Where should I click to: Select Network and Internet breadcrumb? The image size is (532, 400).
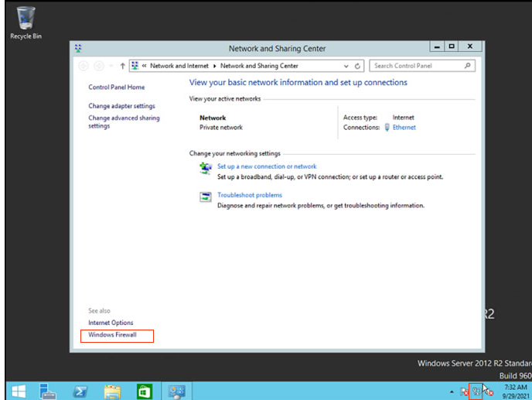(x=183, y=67)
